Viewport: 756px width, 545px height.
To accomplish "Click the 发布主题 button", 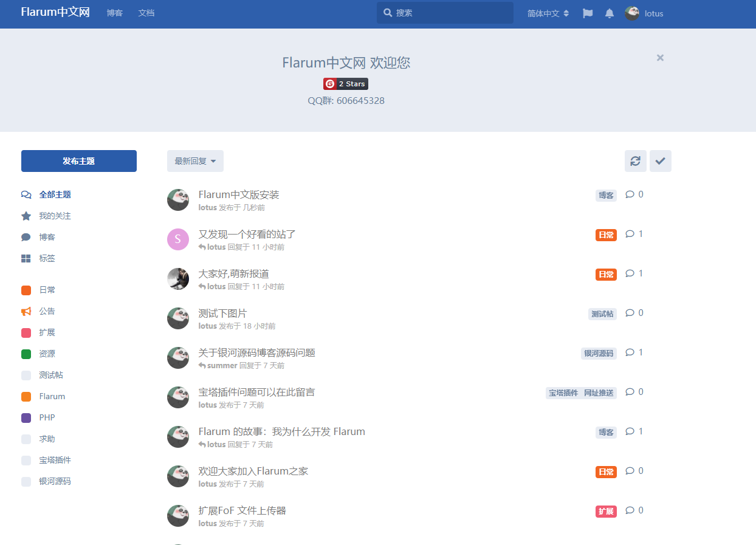I will point(78,160).
